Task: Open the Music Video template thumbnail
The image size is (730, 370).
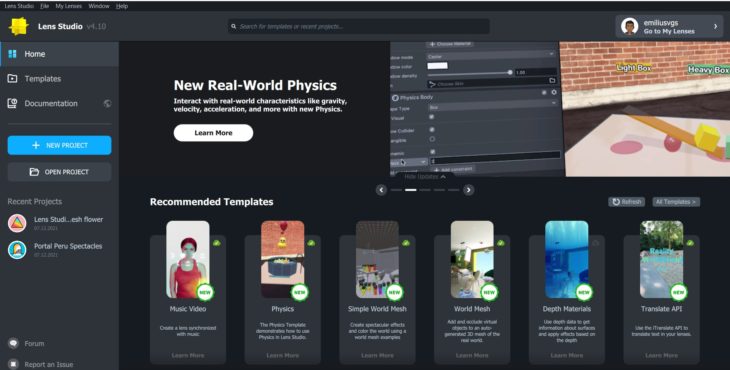Action: [x=188, y=259]
